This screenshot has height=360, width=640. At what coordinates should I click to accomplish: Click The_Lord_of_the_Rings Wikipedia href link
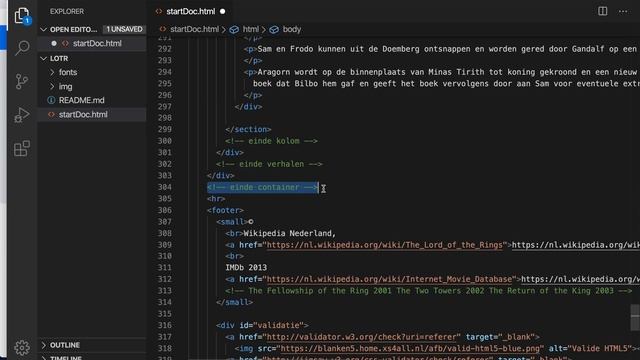(384, 245)
